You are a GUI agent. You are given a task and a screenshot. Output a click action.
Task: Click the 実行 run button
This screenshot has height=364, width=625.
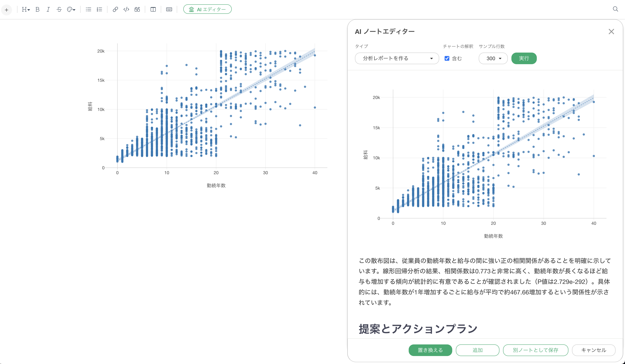pos(524,59)
